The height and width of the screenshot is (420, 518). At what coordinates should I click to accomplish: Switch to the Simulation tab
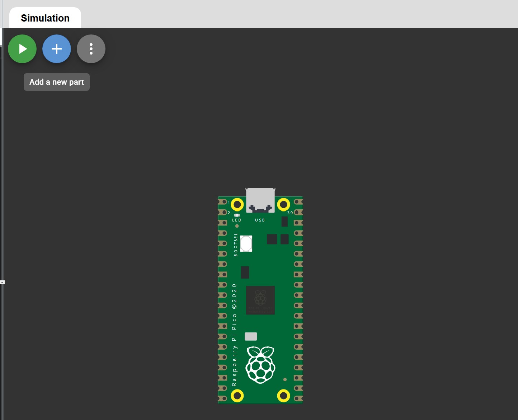coord(45,18)
